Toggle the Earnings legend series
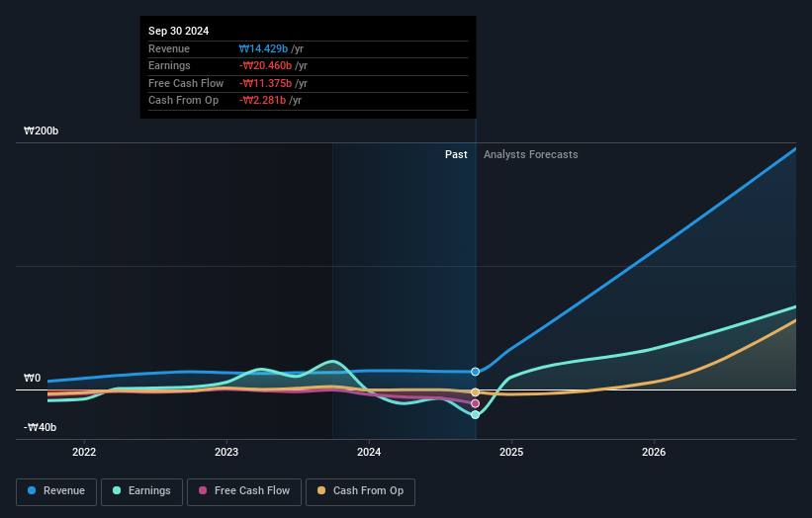 click(x=141, y=491)
